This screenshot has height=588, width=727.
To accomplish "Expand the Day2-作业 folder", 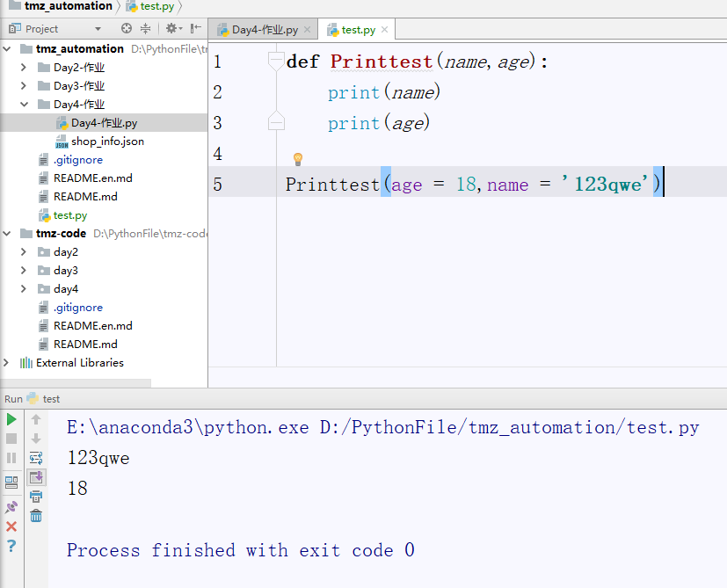I will (x=24, y=68).
